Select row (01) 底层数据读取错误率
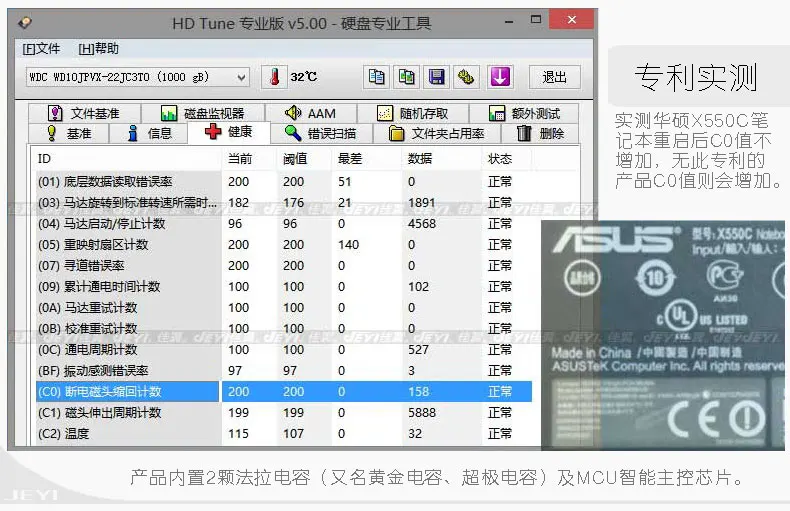790x511 pixels. point(284,181)
